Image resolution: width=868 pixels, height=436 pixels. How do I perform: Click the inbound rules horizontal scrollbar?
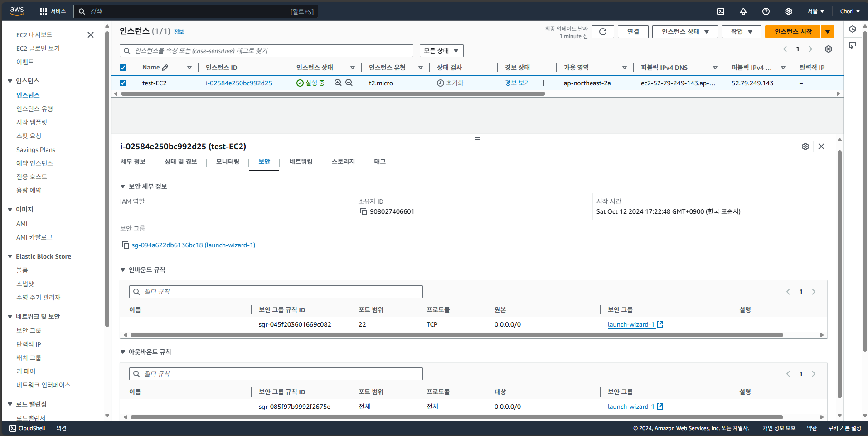(x=457, y=335)
